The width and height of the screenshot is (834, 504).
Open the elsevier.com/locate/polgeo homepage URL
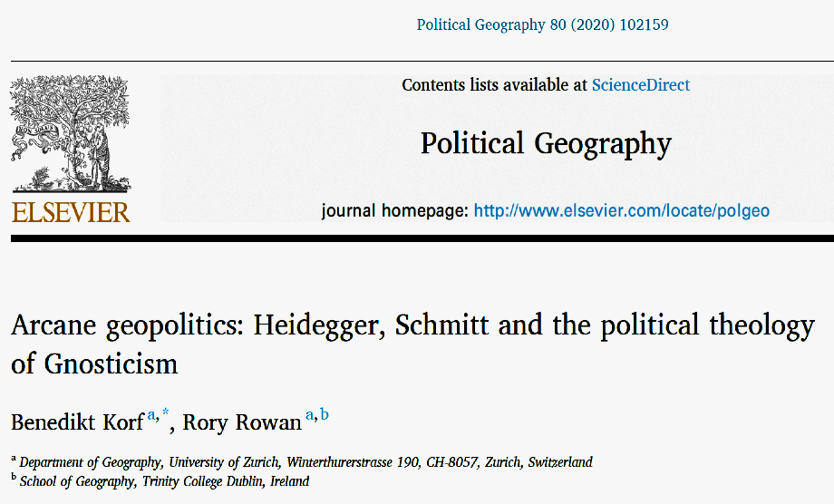tap(621, 210)
